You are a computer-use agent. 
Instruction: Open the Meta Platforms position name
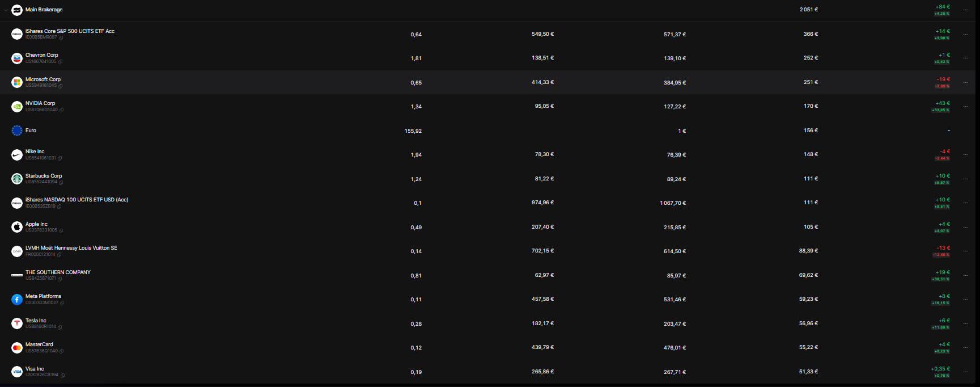click(x=43, y=296)
